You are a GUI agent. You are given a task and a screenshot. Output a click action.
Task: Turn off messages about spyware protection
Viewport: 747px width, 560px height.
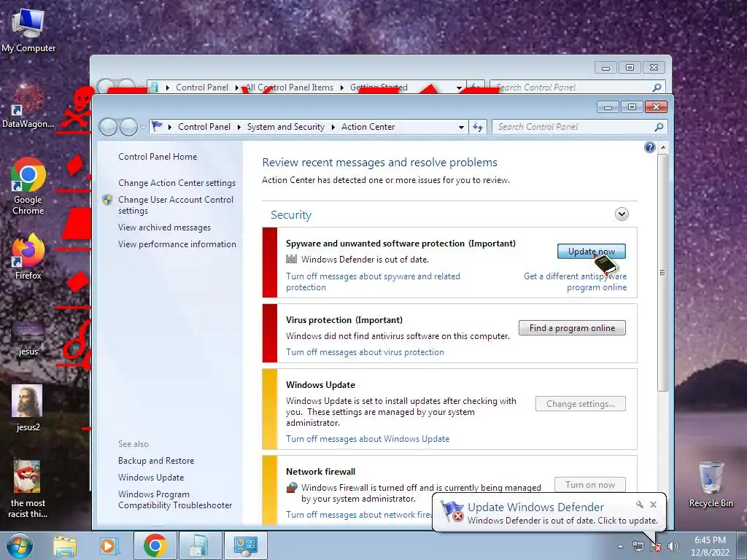[x=373, y=281]
